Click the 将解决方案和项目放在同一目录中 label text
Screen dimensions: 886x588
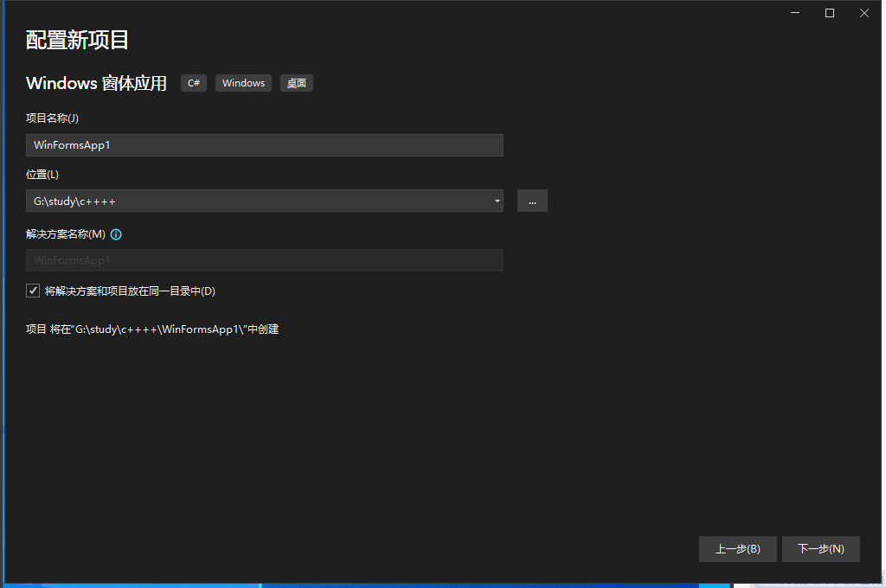click(x=130, y=291)
